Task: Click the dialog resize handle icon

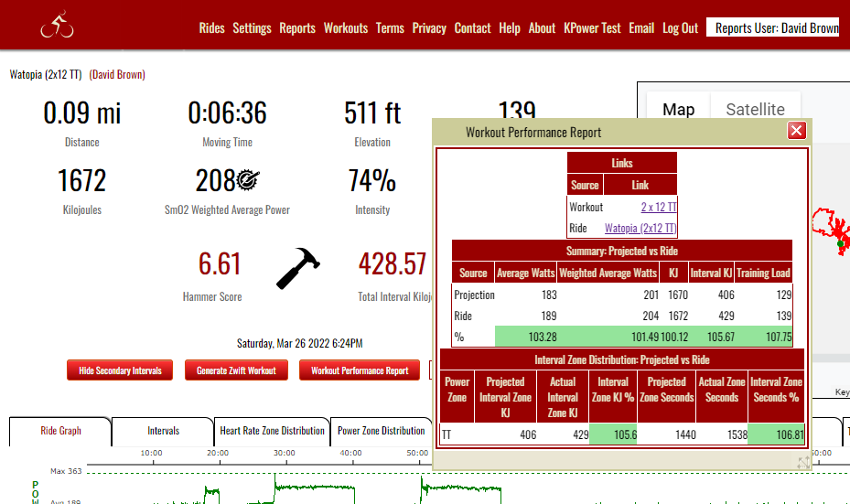Action: [803, 462]
